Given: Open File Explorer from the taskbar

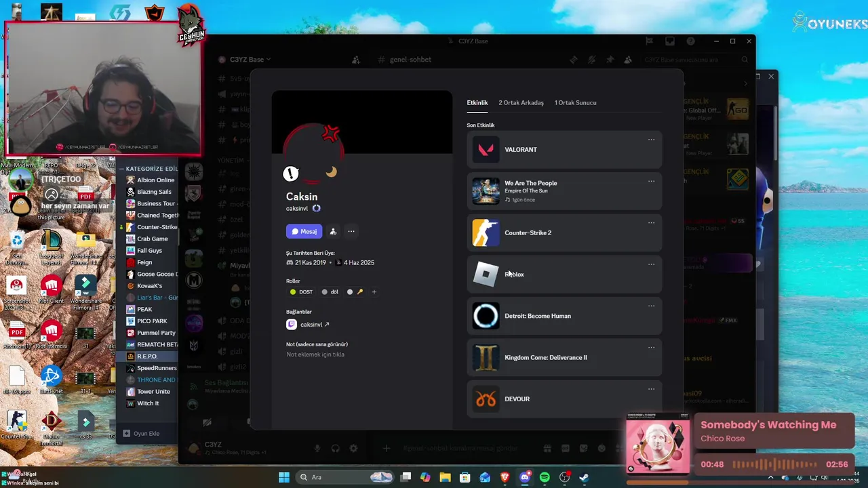Looking at the screenshot, I should point(445,477).
